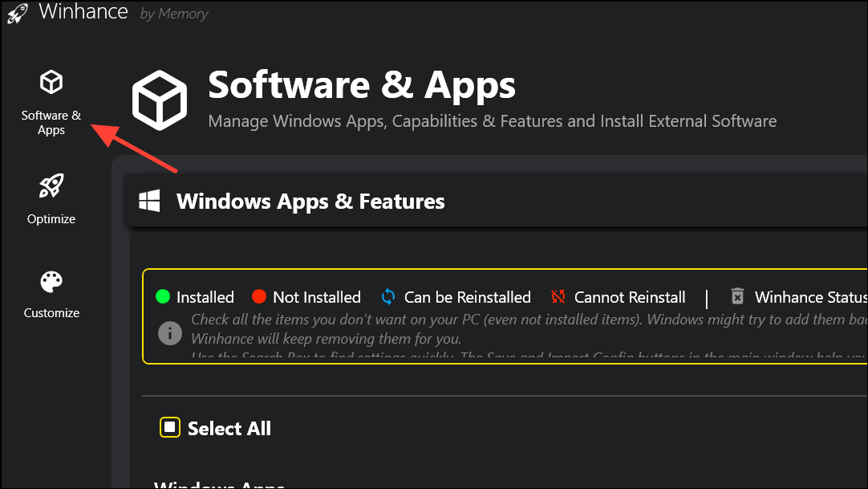This screenshot has width=868, height=489.
Task: Open the Customize palette icon in sidebar
Action: click(51, 280)
